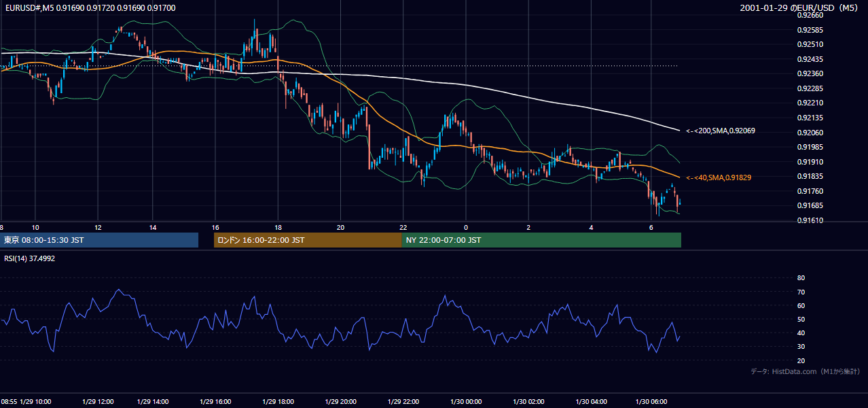Select the London 16:00-22:00 JST session bar
868x408 pixels.
click(x=308, y=240)
